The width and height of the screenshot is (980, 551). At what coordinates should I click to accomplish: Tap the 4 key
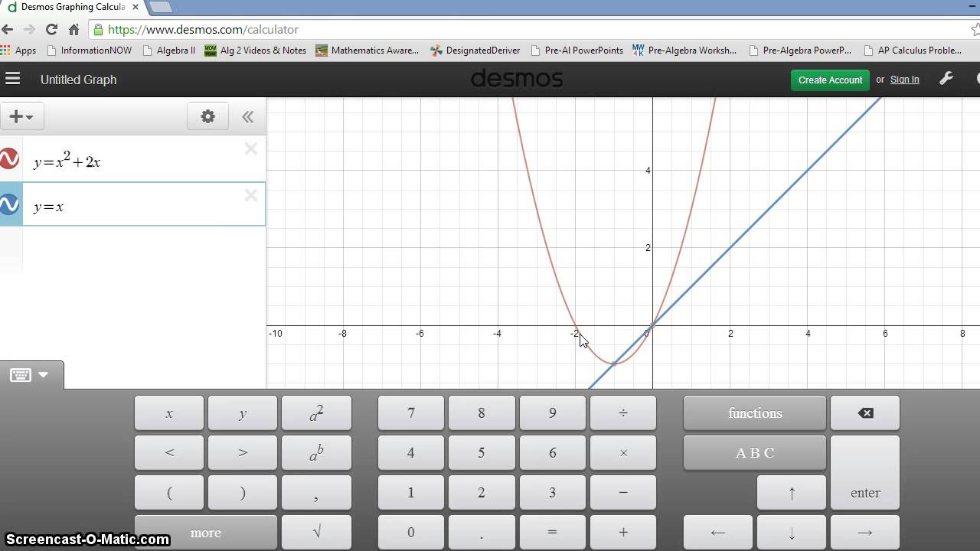pos(411,453)
